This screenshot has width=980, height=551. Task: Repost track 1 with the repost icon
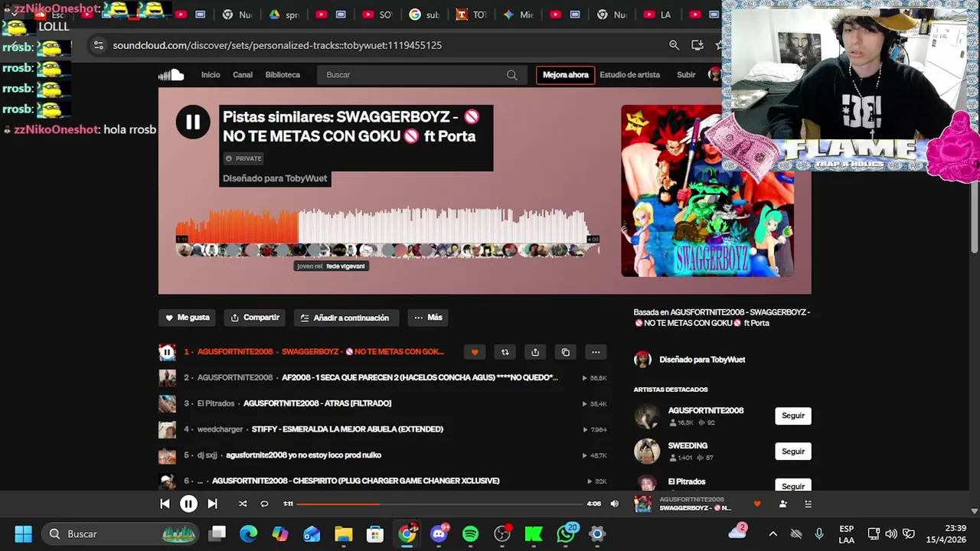tap(505, 352)
